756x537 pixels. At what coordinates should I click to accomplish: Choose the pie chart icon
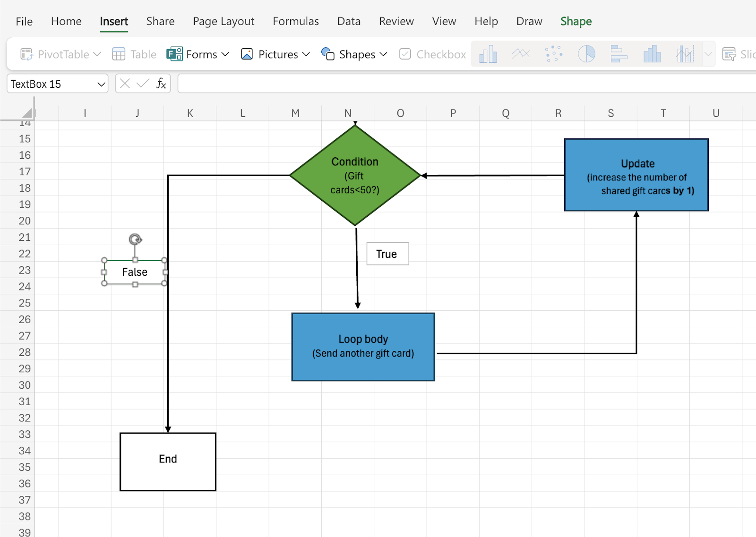point(586,54)
